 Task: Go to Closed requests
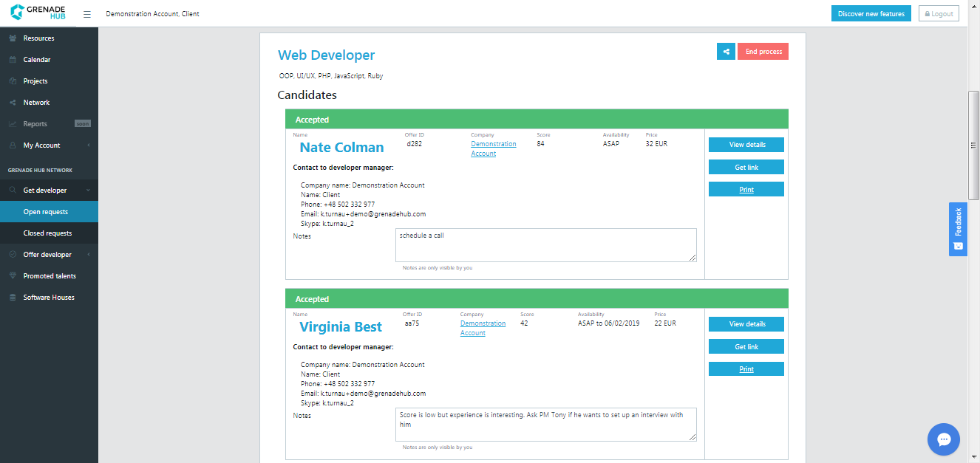pyautogui.click(x=49, y=233)
